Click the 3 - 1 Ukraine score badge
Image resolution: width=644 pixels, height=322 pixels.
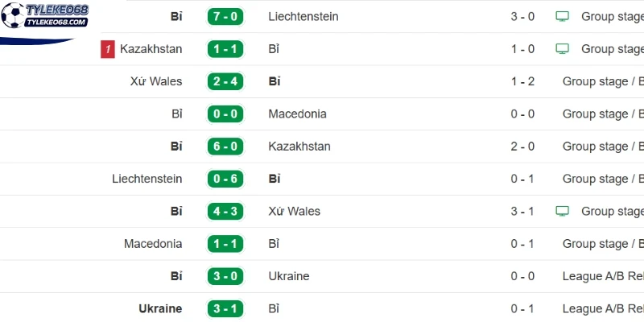pyautogui.click(x=225, y=308)
